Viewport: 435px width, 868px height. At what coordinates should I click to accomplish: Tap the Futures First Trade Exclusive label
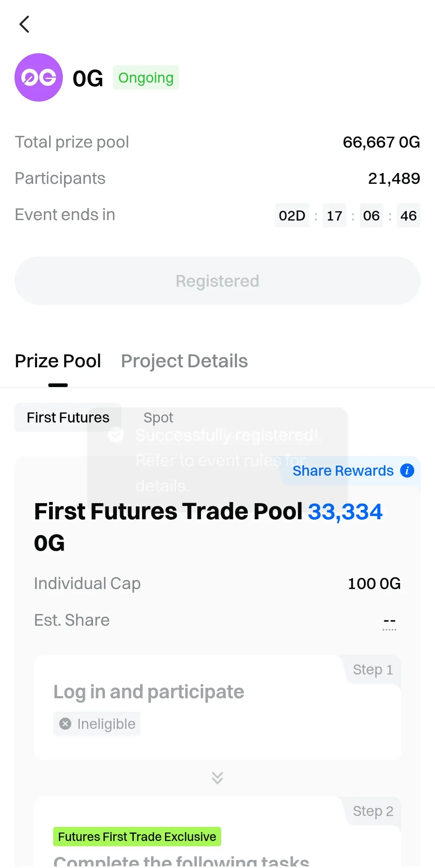(x=137, y=837)
